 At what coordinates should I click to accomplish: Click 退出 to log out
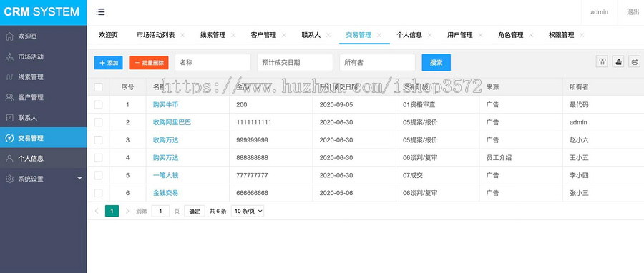pos(633,12)
